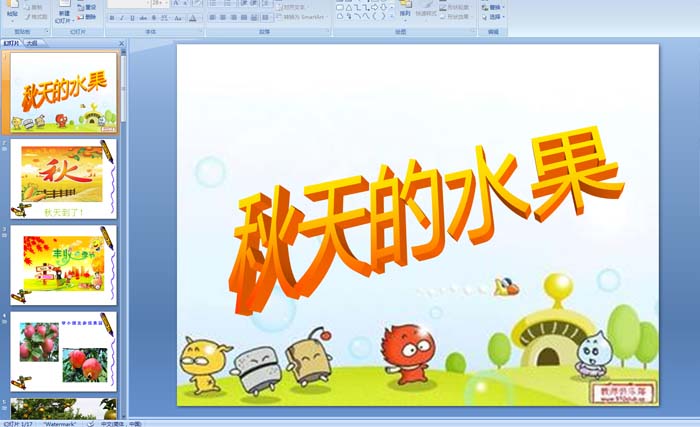The image size is (700, 427).
Task: Open Quick Styles (快速样式) gallery
Action: pos(426,11)
